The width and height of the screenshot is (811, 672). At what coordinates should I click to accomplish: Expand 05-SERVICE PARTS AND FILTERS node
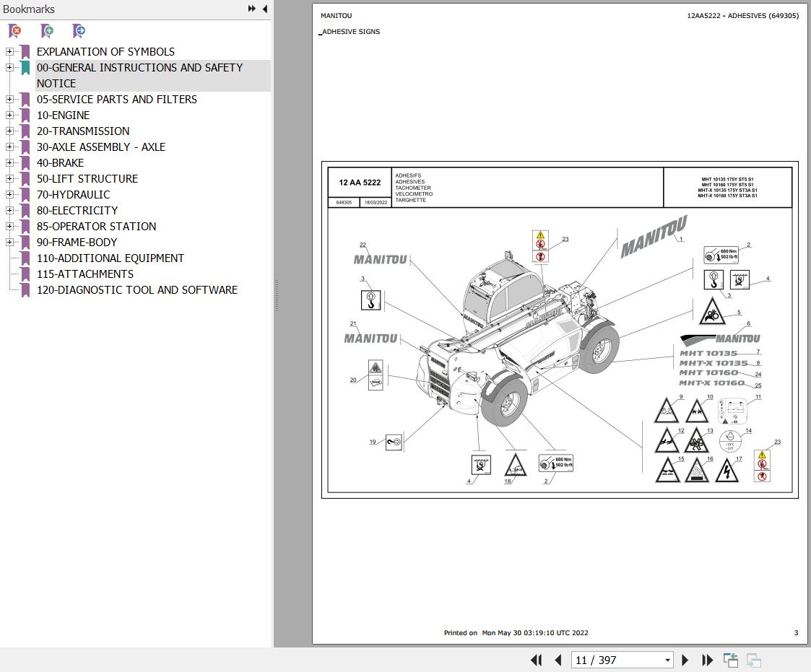[x=9, y=100]
